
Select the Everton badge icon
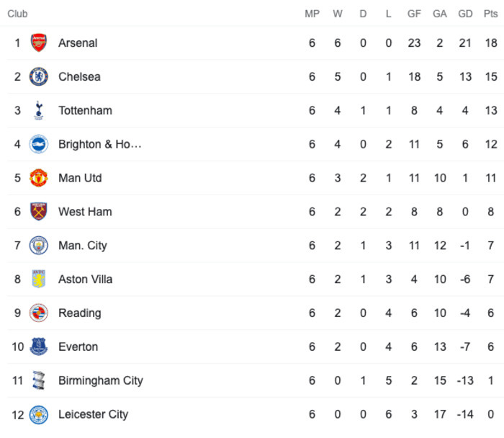point(39,347)
